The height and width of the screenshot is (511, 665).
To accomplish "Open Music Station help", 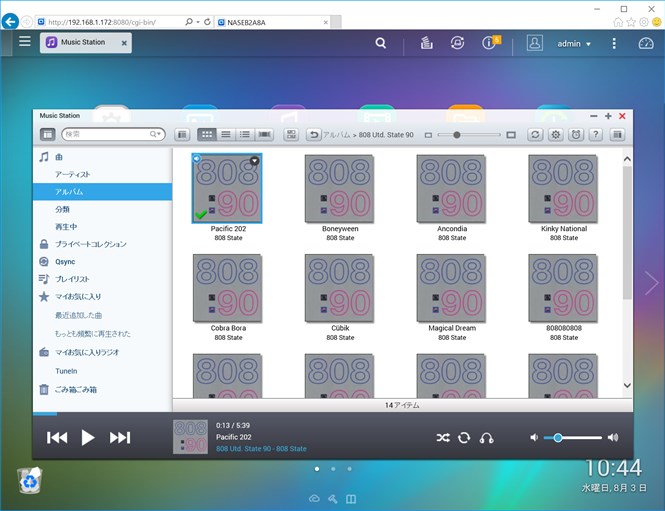I will tap(595, 134).
